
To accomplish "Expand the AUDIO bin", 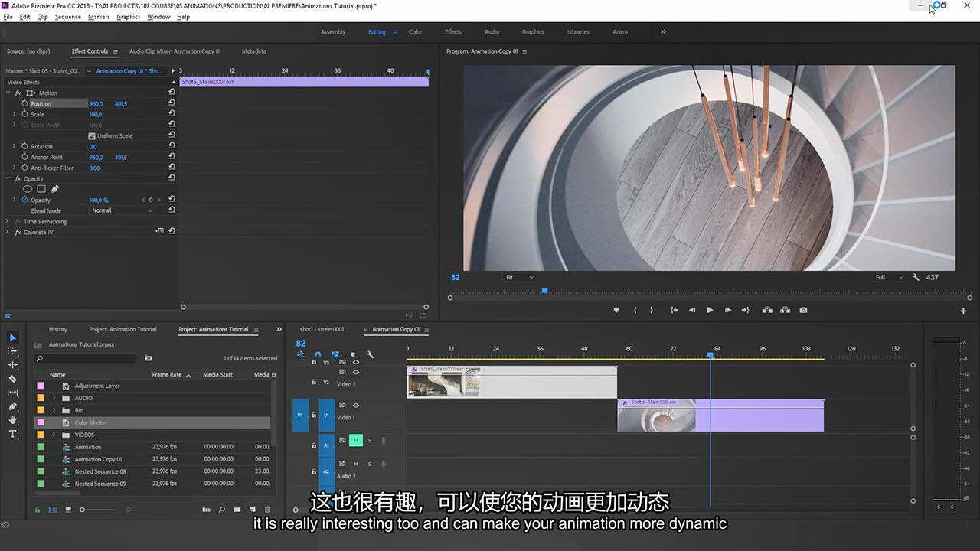I will pyautogui.click(x=54, y=398).
